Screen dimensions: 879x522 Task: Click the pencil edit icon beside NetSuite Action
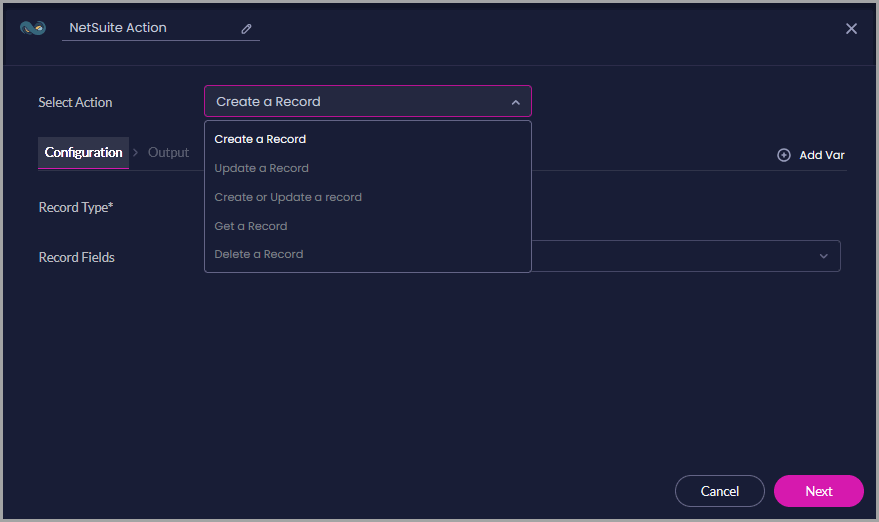tap(246, 29)
